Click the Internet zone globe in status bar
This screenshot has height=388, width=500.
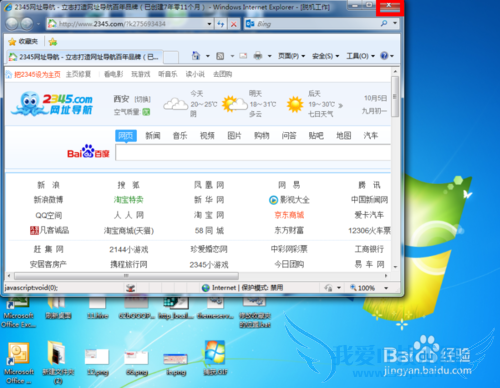[x=206, y=288]
